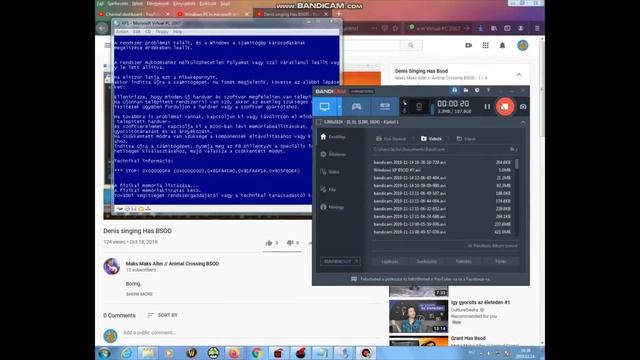Open YouTube guide hamburger menu

107,45
